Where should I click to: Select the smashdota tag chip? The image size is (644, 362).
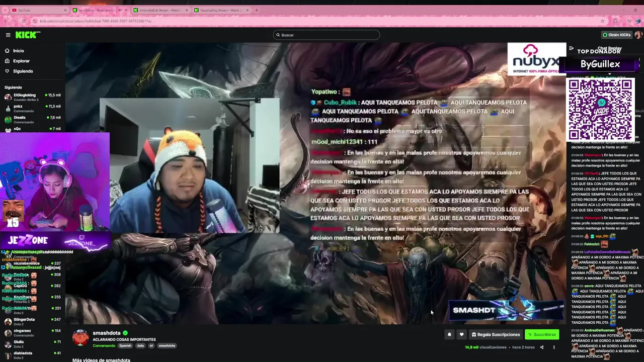point(167,345)
